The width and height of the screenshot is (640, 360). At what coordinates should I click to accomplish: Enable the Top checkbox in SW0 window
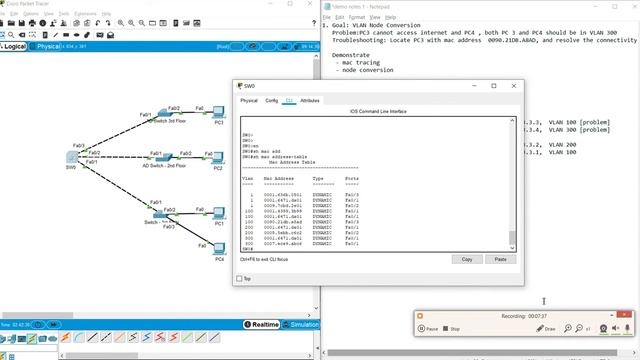click(x=239, y=278)
